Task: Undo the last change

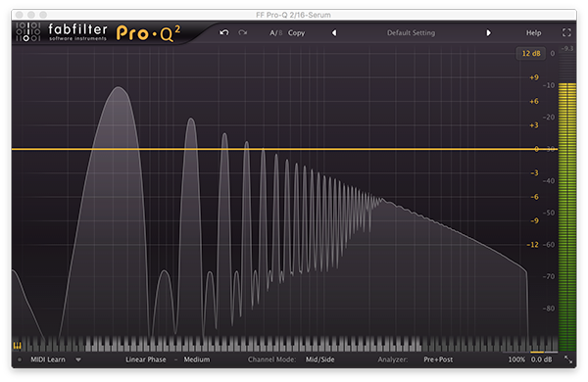Action: click(223, 32)
